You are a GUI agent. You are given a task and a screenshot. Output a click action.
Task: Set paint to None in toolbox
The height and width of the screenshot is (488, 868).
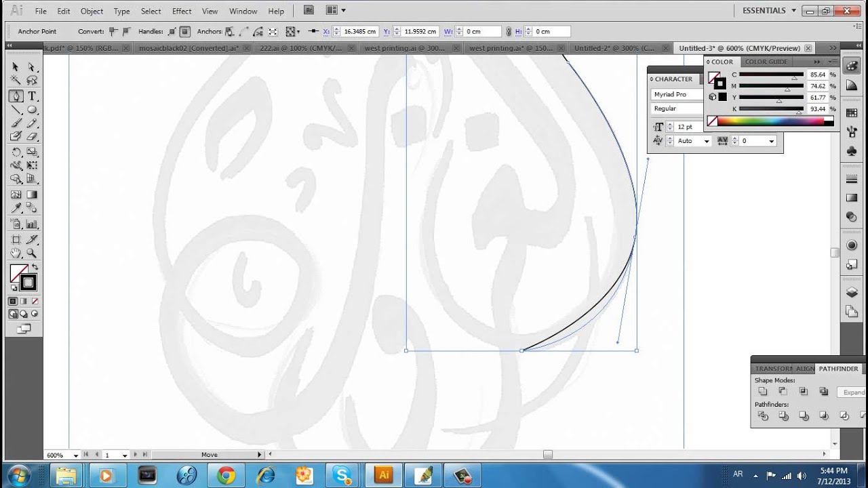pos(35,301)
